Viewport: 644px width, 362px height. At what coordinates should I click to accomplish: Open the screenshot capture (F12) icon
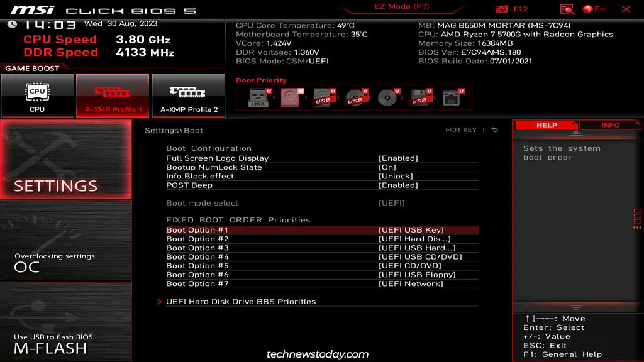click(x=501, y=9)
